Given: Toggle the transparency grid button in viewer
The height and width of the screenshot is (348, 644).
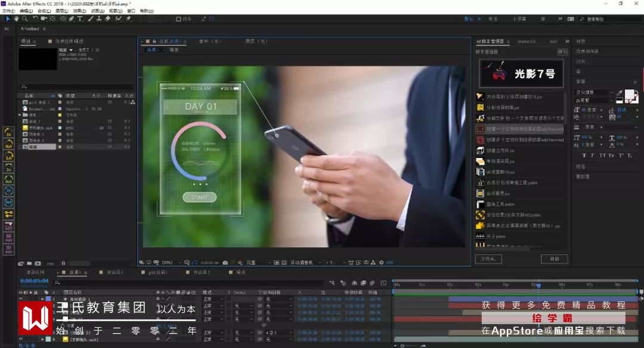Looking at the screenshot, I should point(284,263).
